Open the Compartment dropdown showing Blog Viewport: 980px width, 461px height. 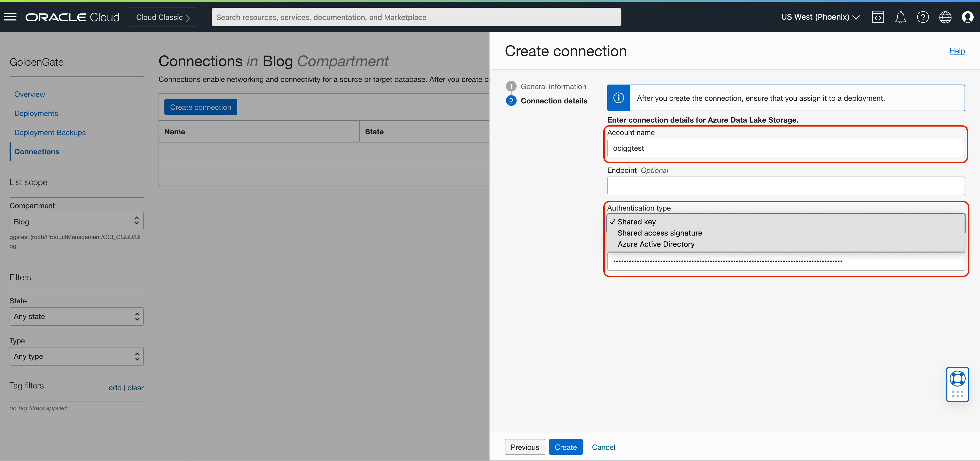click(x=76, y=221)
